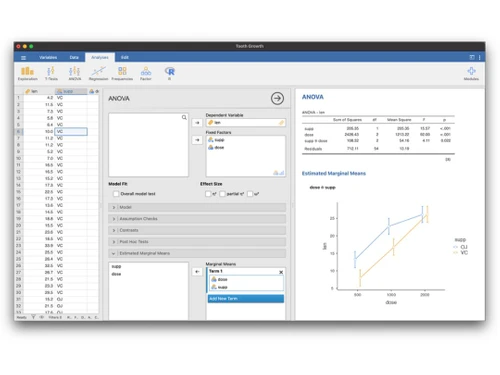Open the hamburger main menu
This screenshot has height=375, width=500.
23,58
